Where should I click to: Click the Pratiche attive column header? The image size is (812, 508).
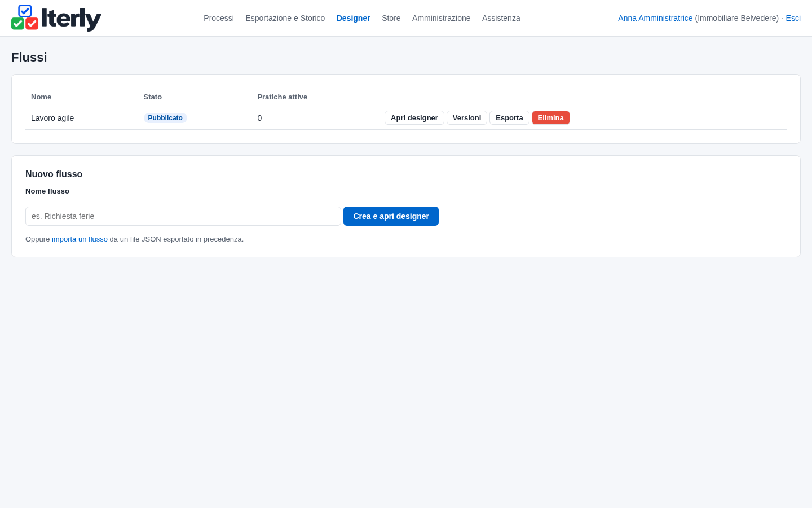point(283,97)
